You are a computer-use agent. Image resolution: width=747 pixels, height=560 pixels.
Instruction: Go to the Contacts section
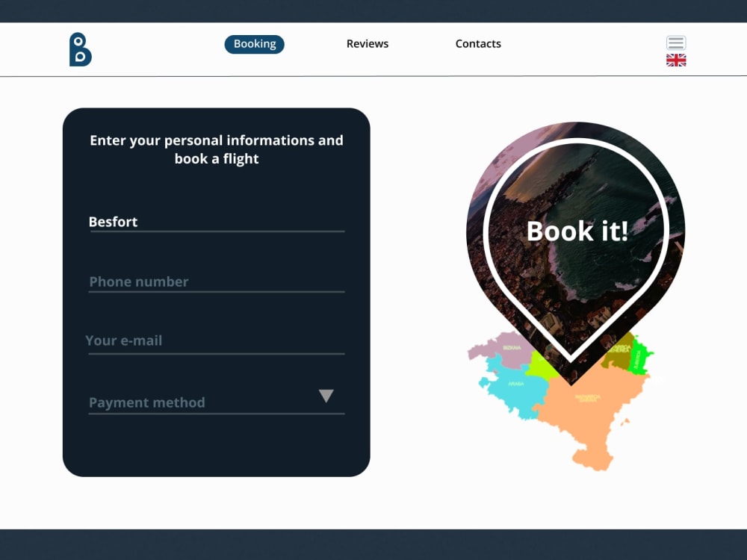pyautogui.click(x=478, y=43)
